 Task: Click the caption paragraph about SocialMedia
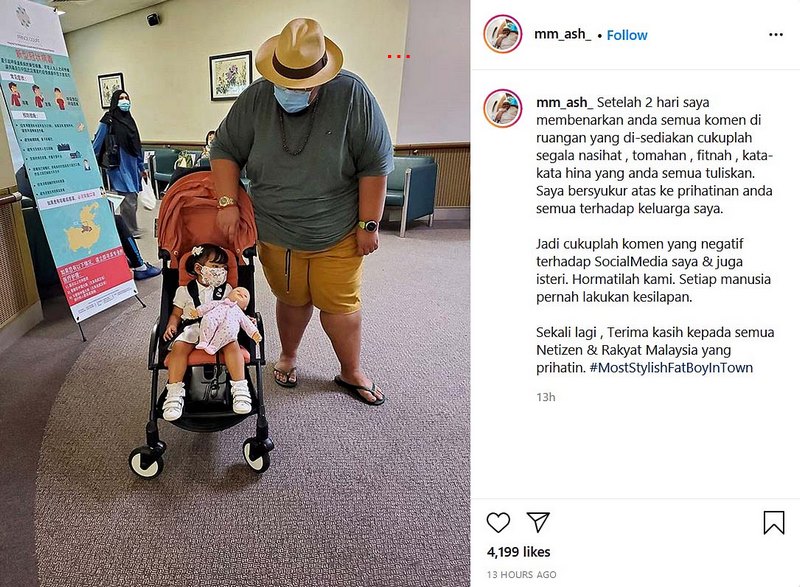[x=653, y=270]
